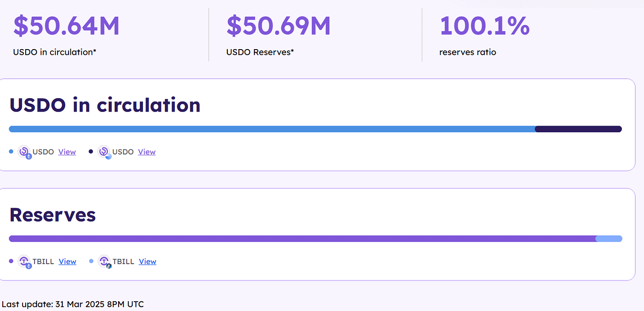Click the light blue legend dot before second TBILL
The image size is (644, 311).
tap(92, 261)
